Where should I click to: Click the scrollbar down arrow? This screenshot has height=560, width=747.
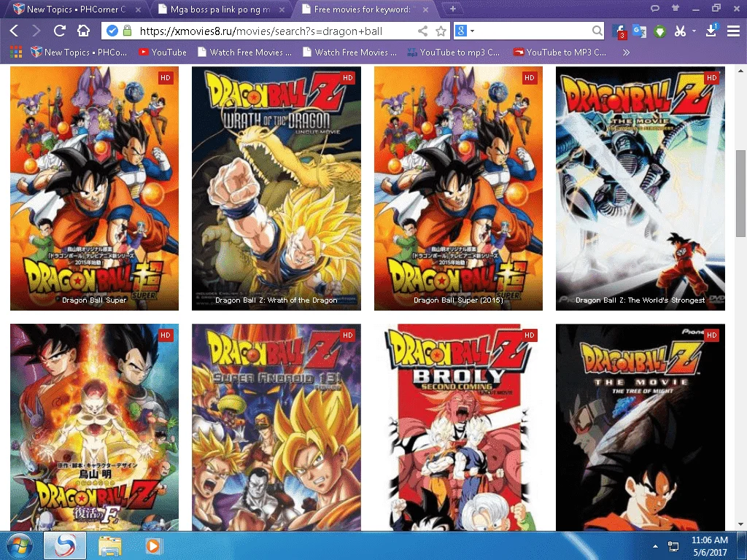coord(740,525)
